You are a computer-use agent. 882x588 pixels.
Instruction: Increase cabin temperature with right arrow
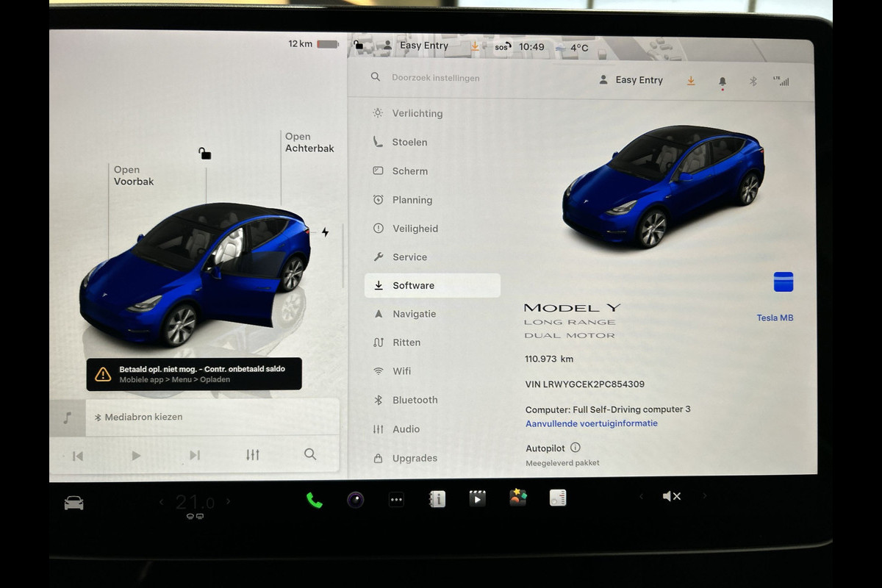click(x=228, y=501)
